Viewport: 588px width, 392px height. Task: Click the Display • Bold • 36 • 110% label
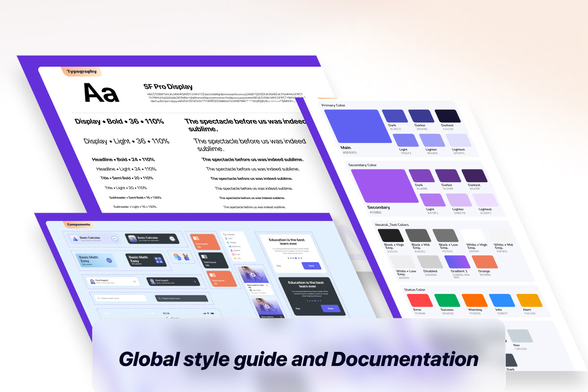[x=119, y=122]
